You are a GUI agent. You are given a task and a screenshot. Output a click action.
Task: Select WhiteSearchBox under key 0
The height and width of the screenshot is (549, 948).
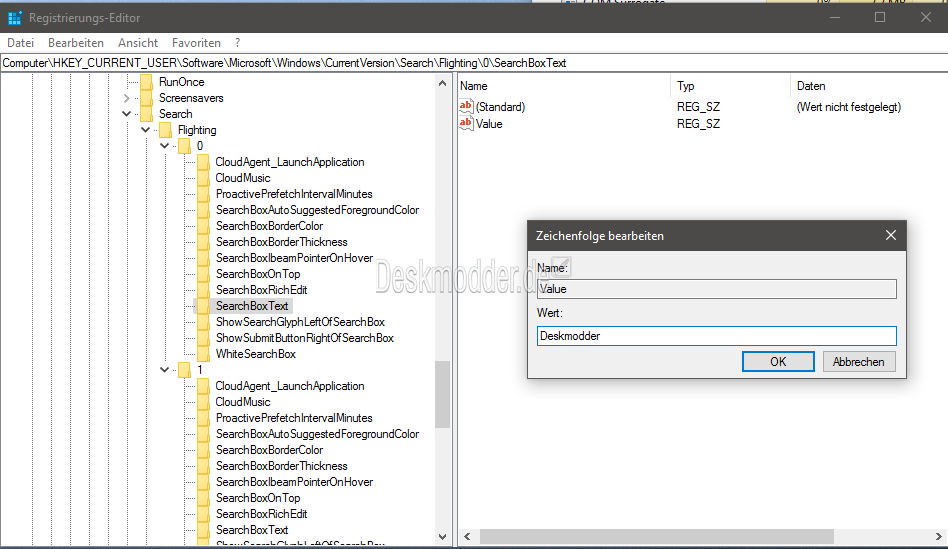point(255,354)
